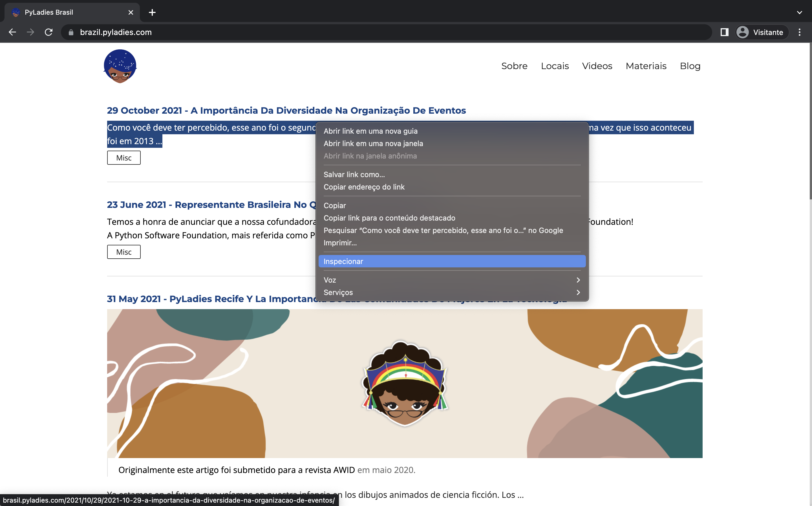Click the padlock site info icon
The image size is (812, 506).
click(71, 32)
